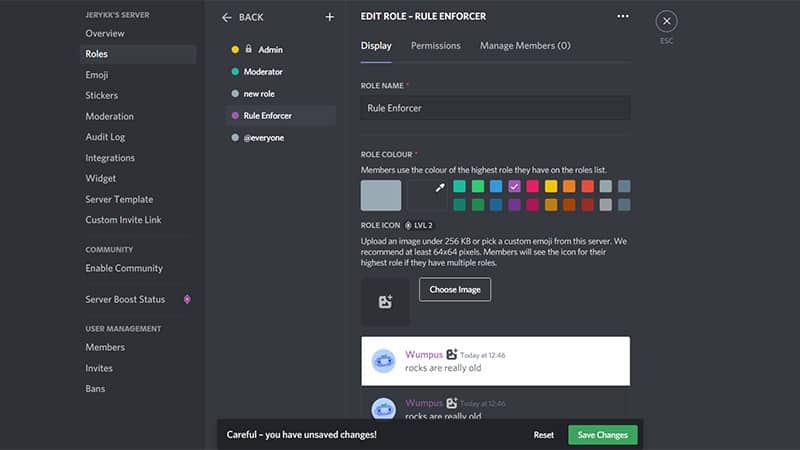The image size is (800, 450).
Task: Click the LVL 2 boost badge
Action: (418, 225)
